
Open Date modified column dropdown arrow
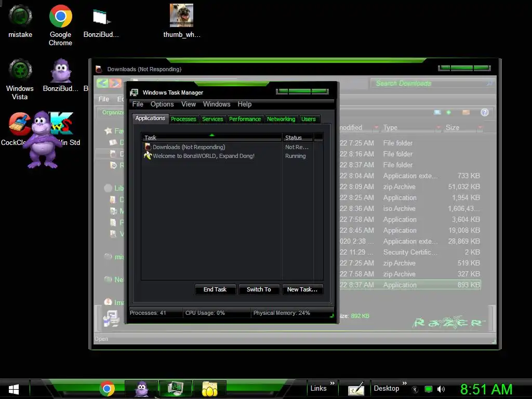(x=376, y=128)
